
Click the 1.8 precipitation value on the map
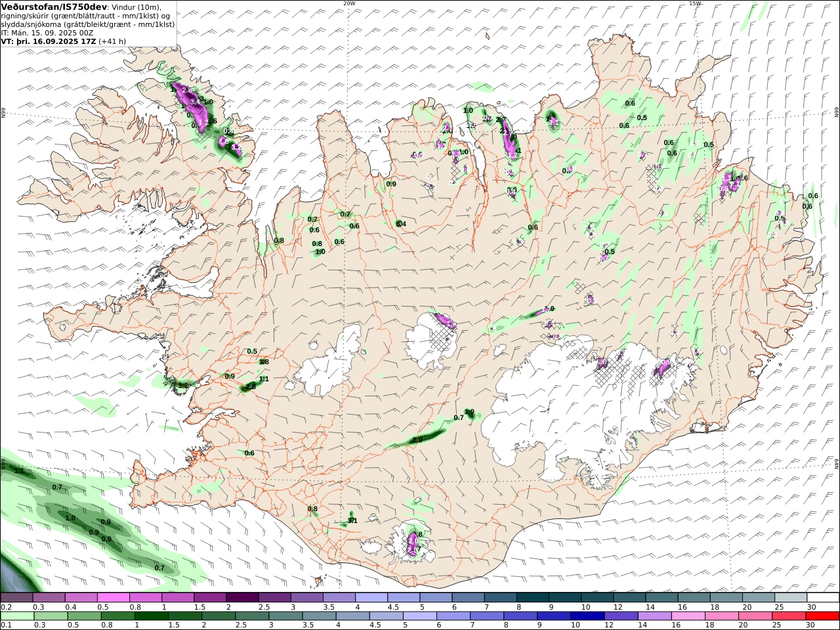coord(264,362)
